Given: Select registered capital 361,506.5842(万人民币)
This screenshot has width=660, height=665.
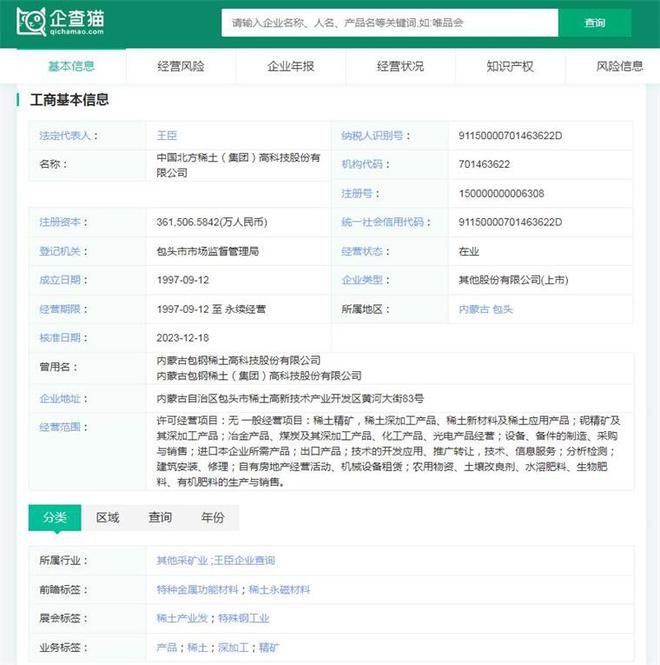Looking at the screenshot, I should pyautogui.click(x=212, y=222).
